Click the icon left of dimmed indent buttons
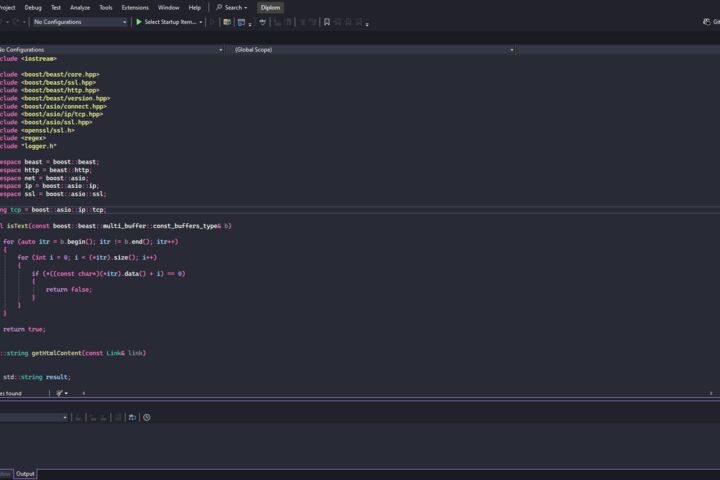This screenshot has width=720, height=480. pos(263,22)
